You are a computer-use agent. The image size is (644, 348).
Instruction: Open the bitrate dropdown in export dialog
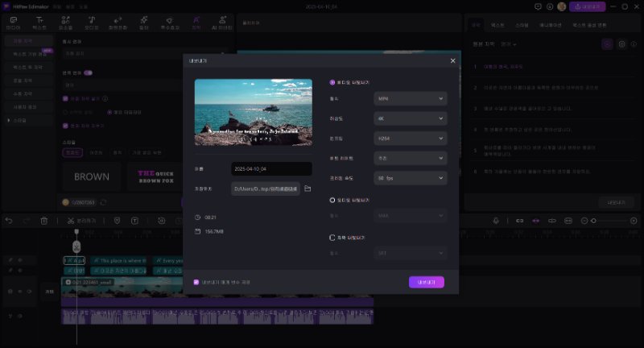(411, 158)
